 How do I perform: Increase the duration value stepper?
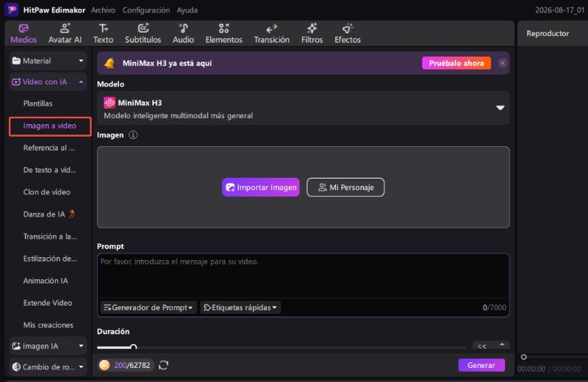[502, 344]
